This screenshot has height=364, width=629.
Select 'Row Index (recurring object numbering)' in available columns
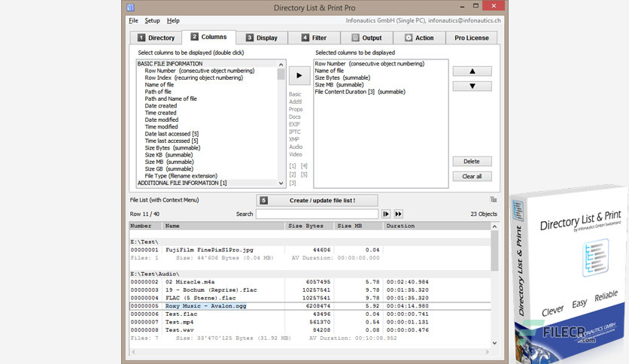pos(194,77)
